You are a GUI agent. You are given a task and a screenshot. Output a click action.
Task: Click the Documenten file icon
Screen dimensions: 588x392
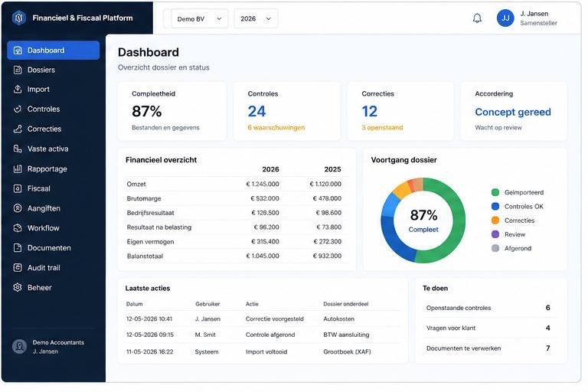pos(18,248)
